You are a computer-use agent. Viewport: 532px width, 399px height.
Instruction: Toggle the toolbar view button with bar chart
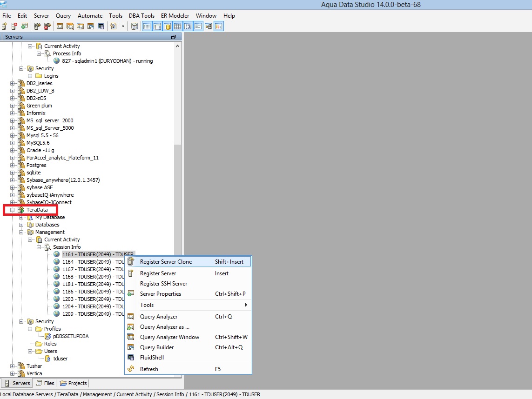(218, 26)
